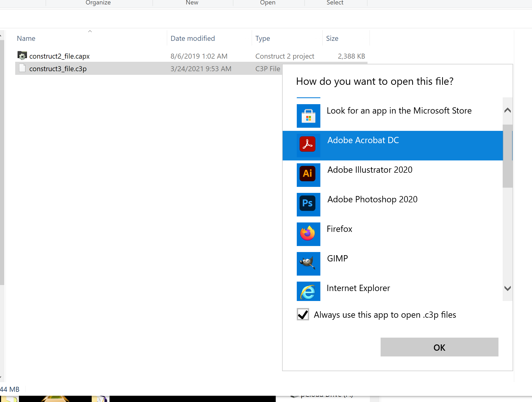Open the Select ribbon group

(x=335, y=3)
